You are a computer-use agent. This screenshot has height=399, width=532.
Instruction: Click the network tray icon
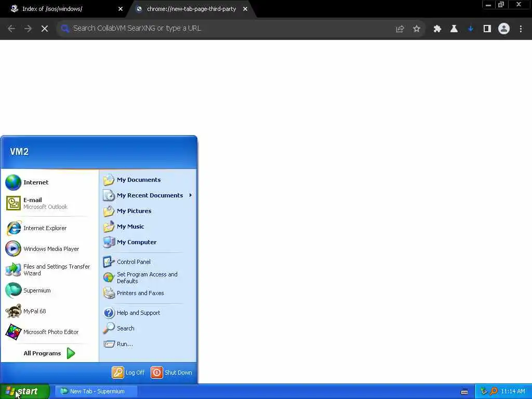point(484,392)
